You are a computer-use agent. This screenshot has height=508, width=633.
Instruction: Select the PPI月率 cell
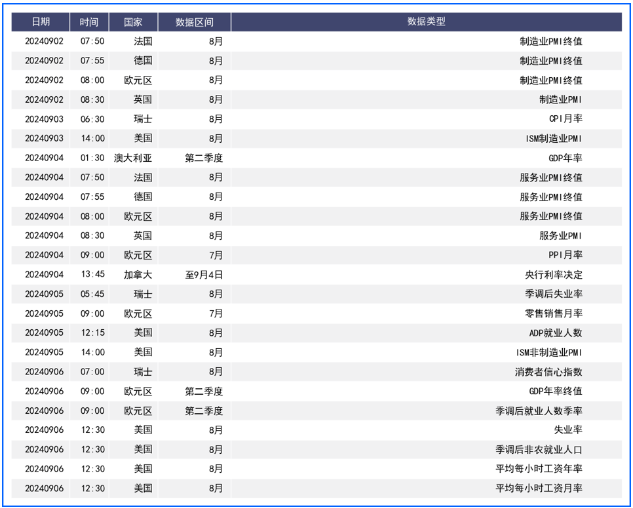point(565,255)
